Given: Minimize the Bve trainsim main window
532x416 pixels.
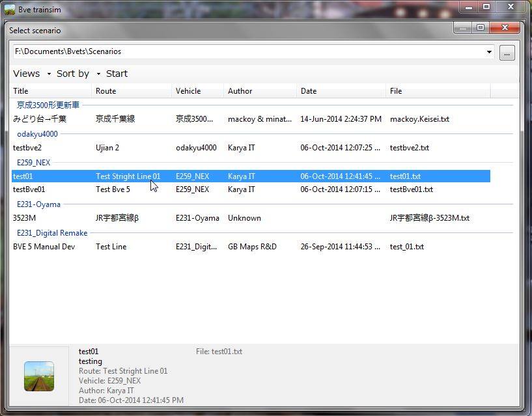Looking at the screenshot, I should click(x=469, y=7).
